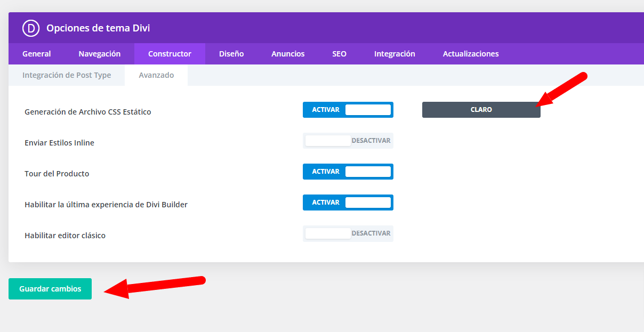Screen dimensions: 644x332
Task: Toggle Generación de Archivo CSS Estático switch
Action: 348,110
